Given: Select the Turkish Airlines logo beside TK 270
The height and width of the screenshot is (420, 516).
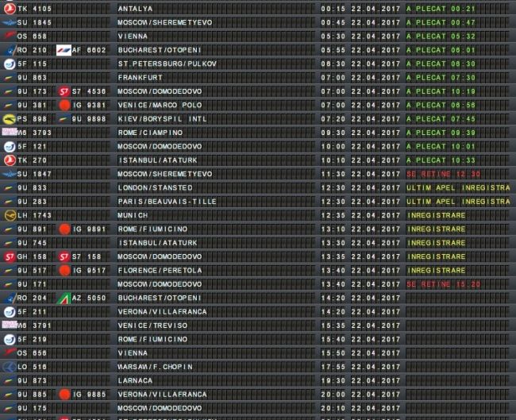Looking at the screenshot, I should click(10, 160).
